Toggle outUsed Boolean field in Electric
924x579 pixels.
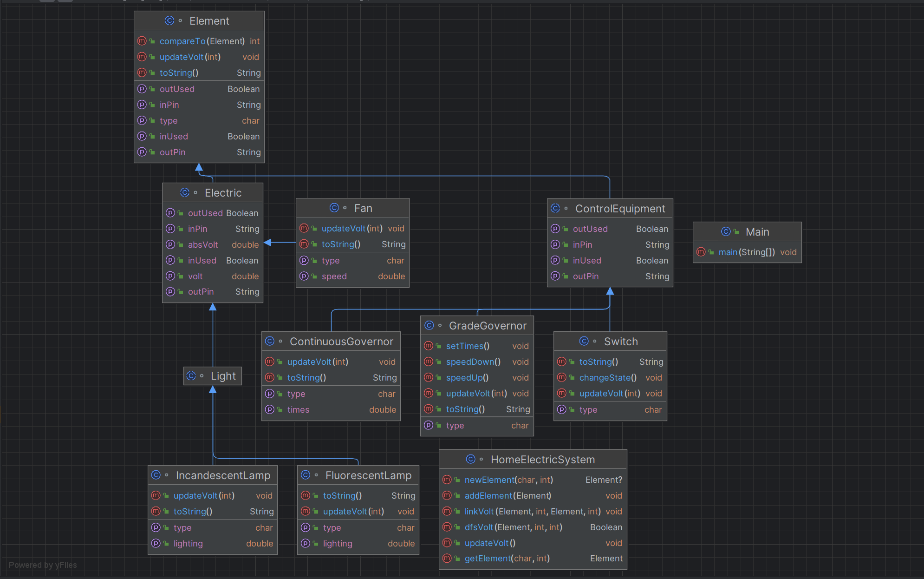click(x=201, y=213)
